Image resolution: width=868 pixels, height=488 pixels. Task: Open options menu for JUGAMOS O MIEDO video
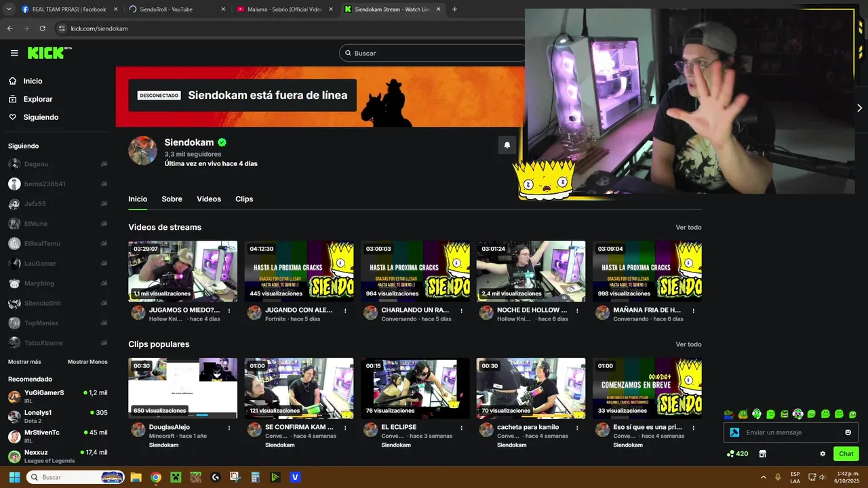pyautogui.click(x=229, y=311)
